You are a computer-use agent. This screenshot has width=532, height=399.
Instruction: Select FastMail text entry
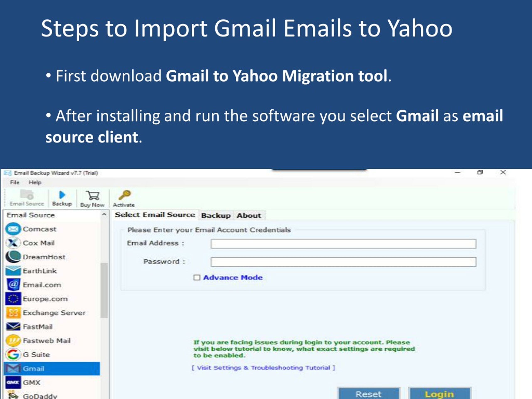coord(38,327)
